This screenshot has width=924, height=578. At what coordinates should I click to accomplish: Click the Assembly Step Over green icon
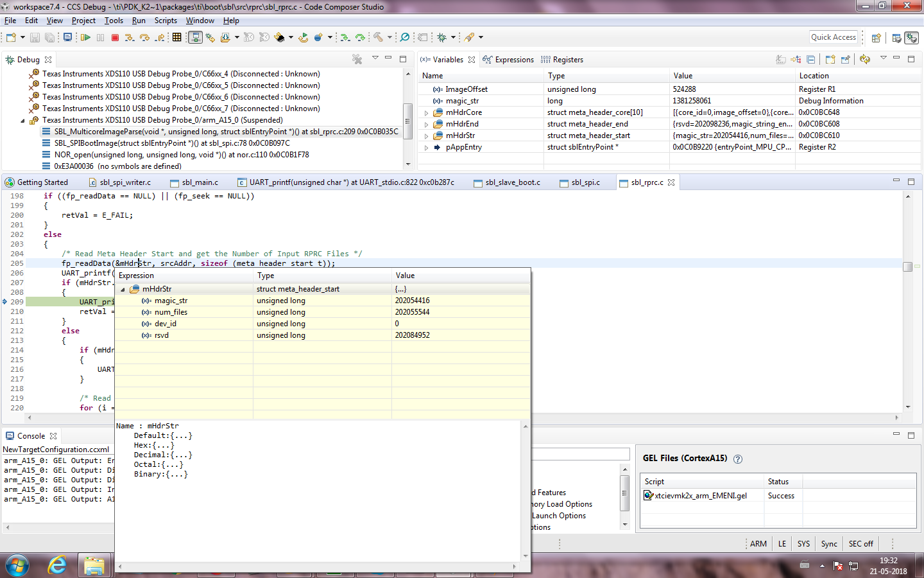coord(360,37)
